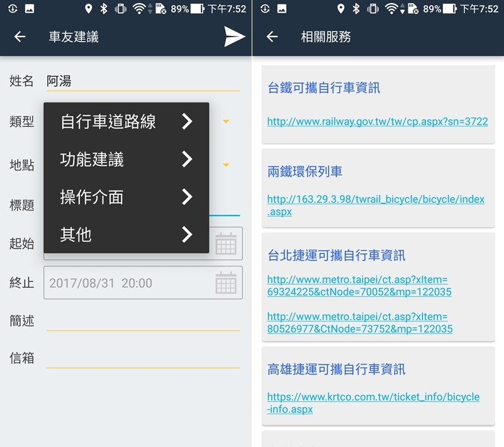Choose 其他 in the type menu
504x447 pixels.
[x=126, y=234]
